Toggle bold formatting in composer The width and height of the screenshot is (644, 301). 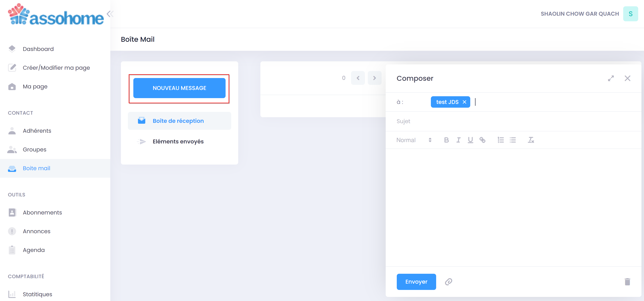(x=446, y=140)
